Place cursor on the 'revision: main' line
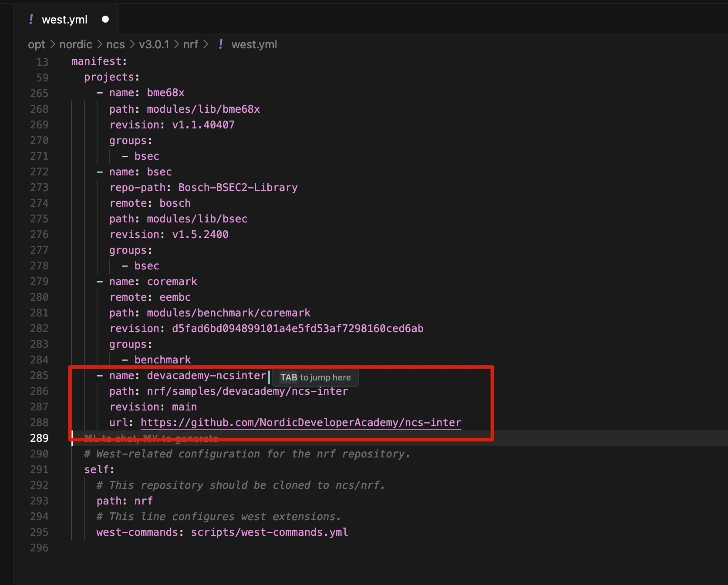The height and width of the screenshot is (585, 728). pyautogui.click(x=153, y=407)
